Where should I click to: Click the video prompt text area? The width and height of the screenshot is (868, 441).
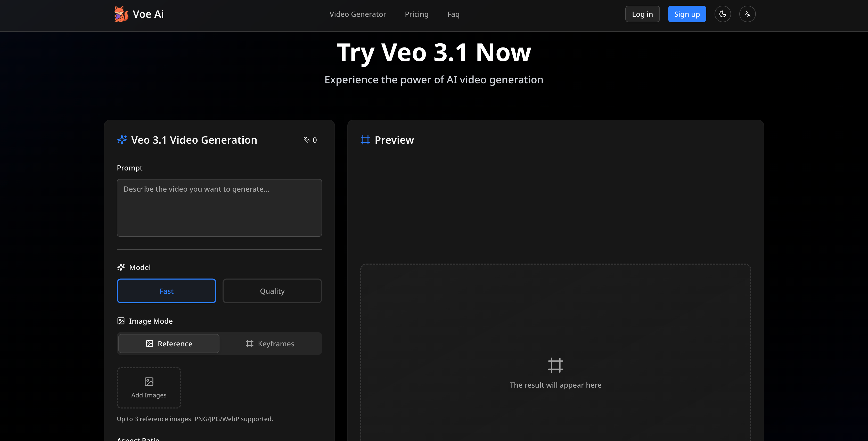[x=219, y=208]
